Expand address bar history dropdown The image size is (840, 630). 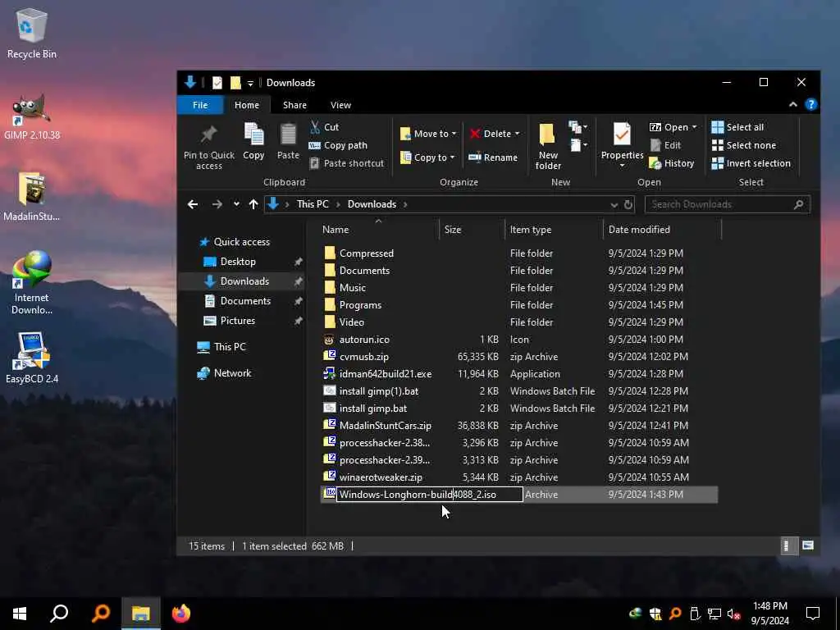(614, 204)
